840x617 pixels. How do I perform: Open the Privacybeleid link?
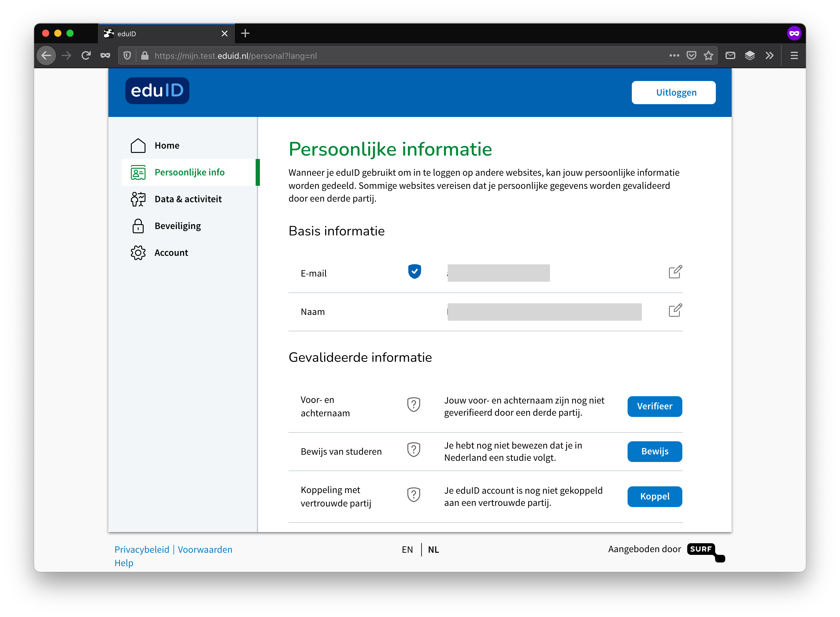[x=142, y=549]
